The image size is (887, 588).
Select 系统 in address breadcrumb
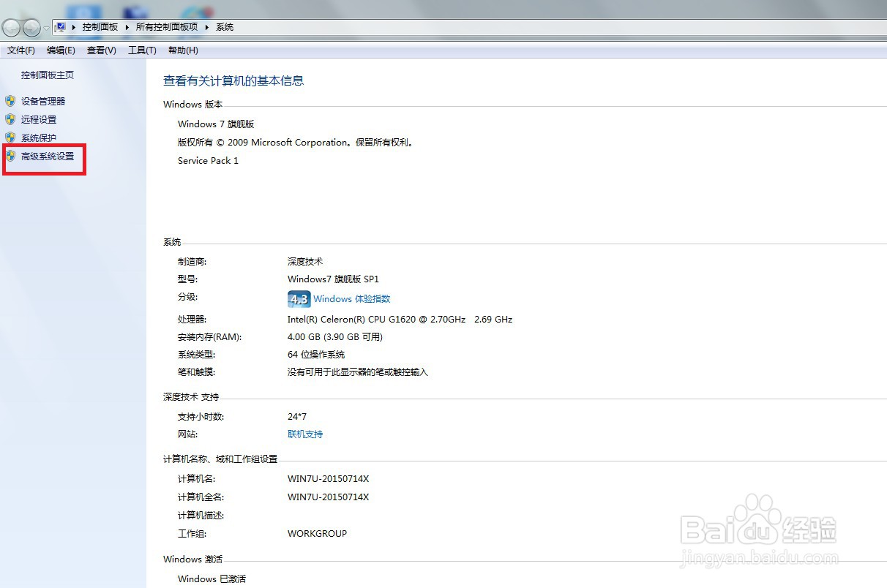[225, 27]
